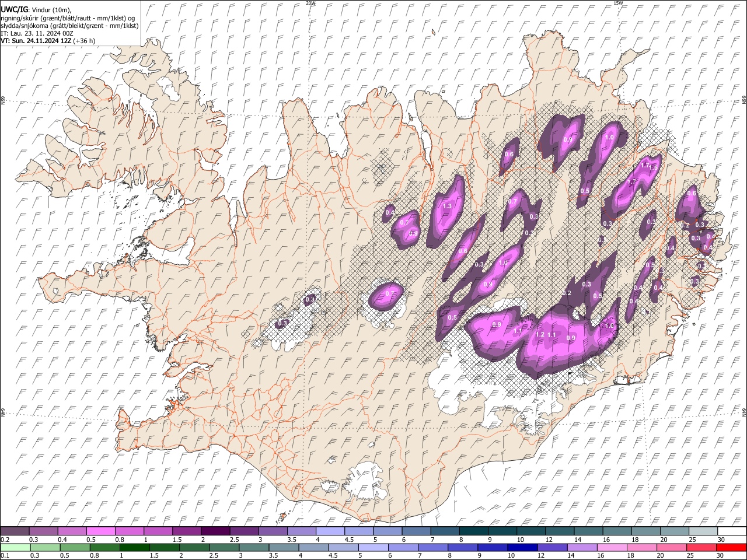The height and width of the screenshot is (560, 747).
Task: Click the bottom legend swatch between 0.1 and 0.3
Action: pyautogui.click(x=15, y=547)
